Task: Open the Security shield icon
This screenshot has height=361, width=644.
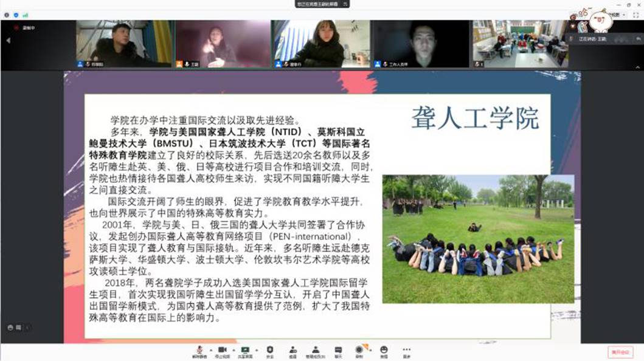Action: pyautogui.click(x=270, y=351)
